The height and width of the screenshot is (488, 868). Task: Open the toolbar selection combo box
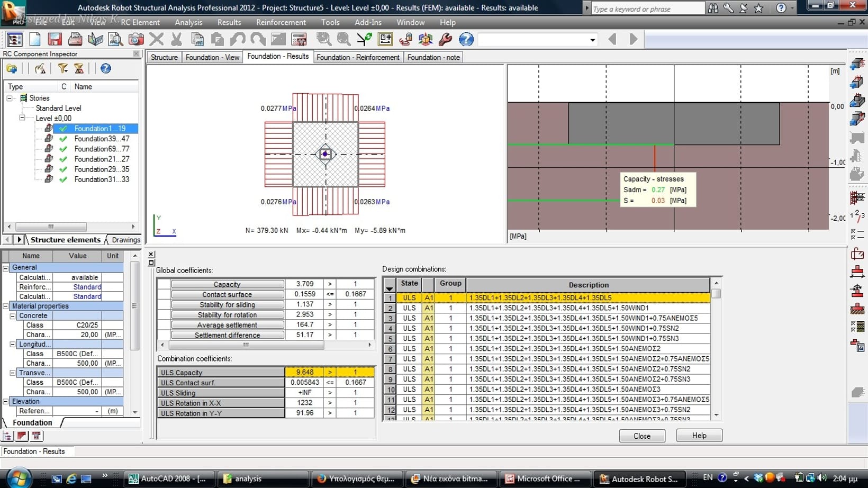click(x=592, y=40)
